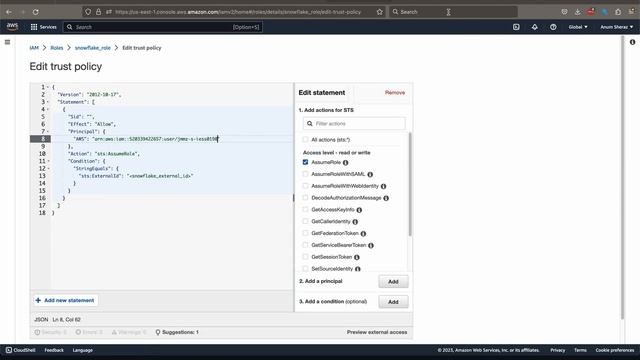Check the GetAccessKeyInfo checkbox
The image size is (640, 360).
305,209
